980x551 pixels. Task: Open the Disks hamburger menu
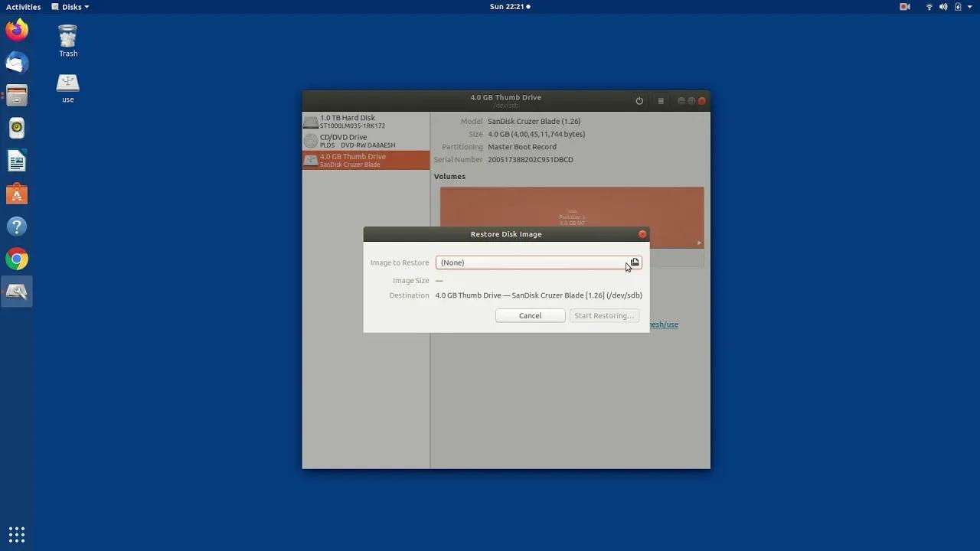coord(660,100)
